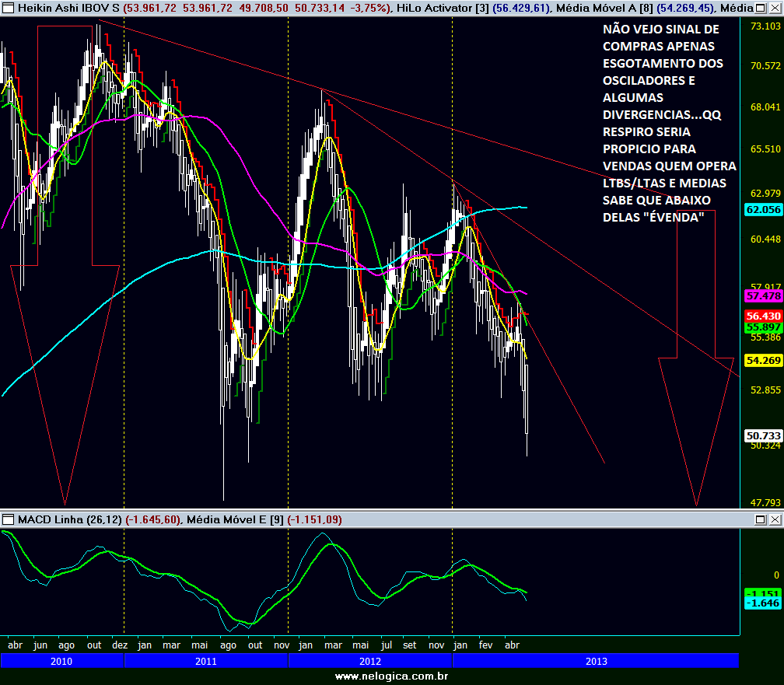Image resolution: width=784 pixels, height=685 pixels.
Task: Click the 52.855 price axis label
Action: point(765,390)
